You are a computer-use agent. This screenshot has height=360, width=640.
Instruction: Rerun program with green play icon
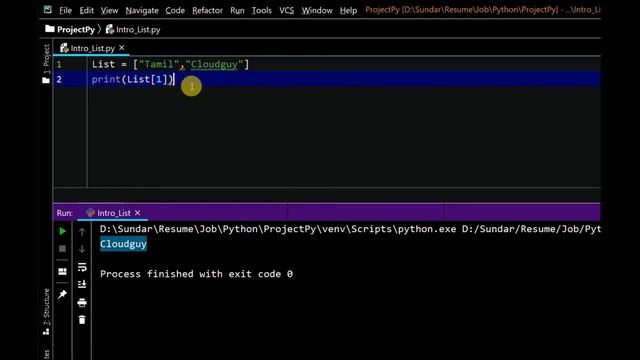click(x=62, y=231)
